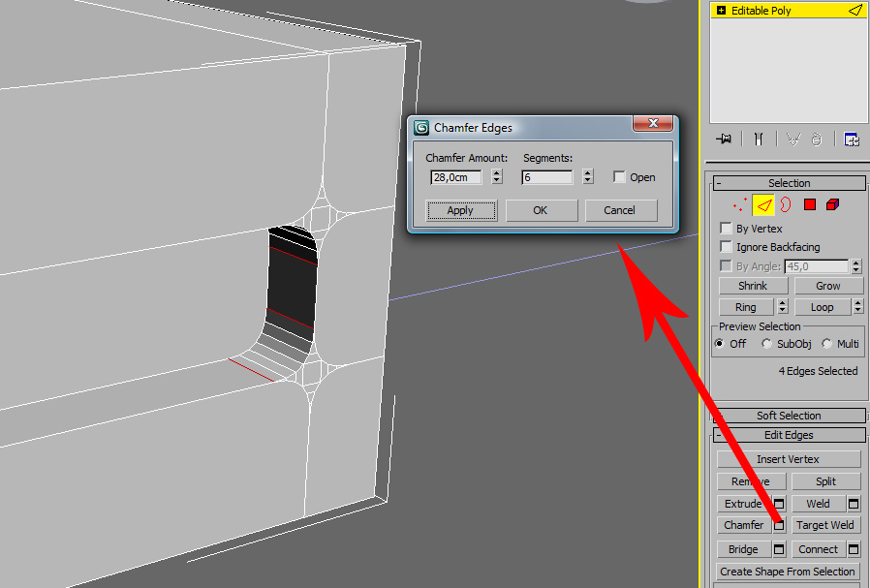
Task: Click the Chamfer Amount input field
Action: (x=456, y=177)
